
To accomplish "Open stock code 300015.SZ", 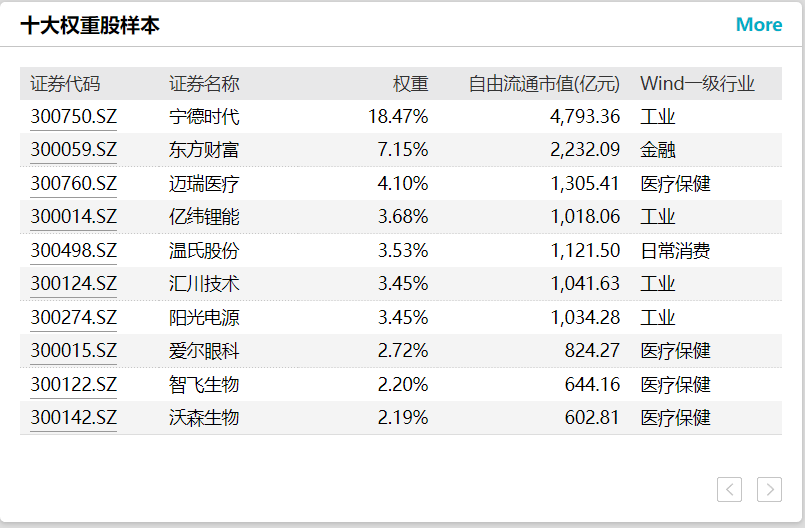I will [x=73, y=351].
